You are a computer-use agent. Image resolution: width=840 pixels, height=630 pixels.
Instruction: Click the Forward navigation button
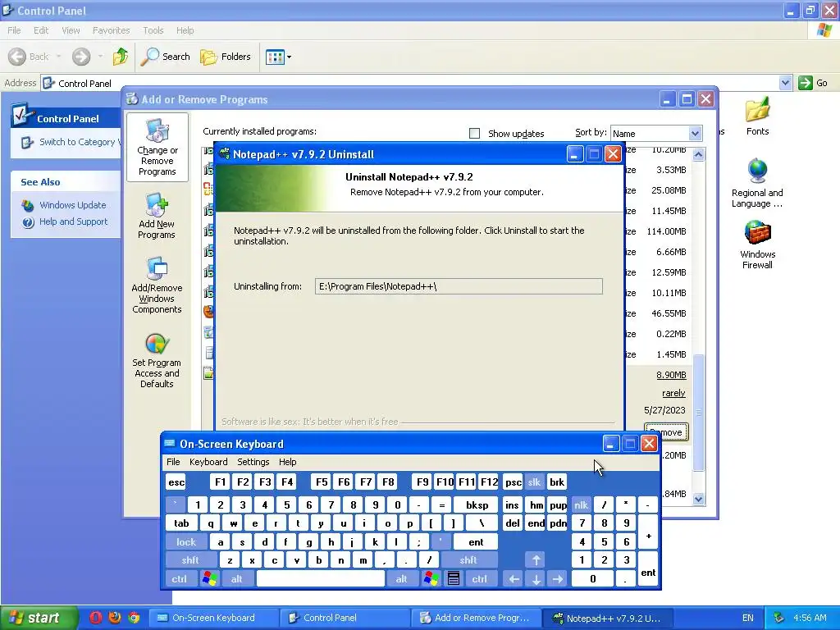pos(81,57)
